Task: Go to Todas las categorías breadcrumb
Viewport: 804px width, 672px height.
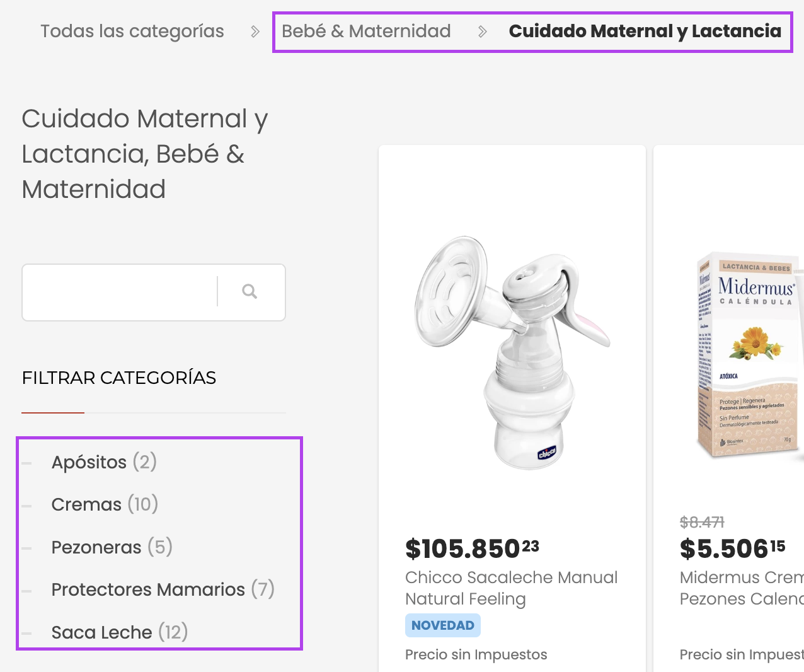Action: [x=132, y=32]
